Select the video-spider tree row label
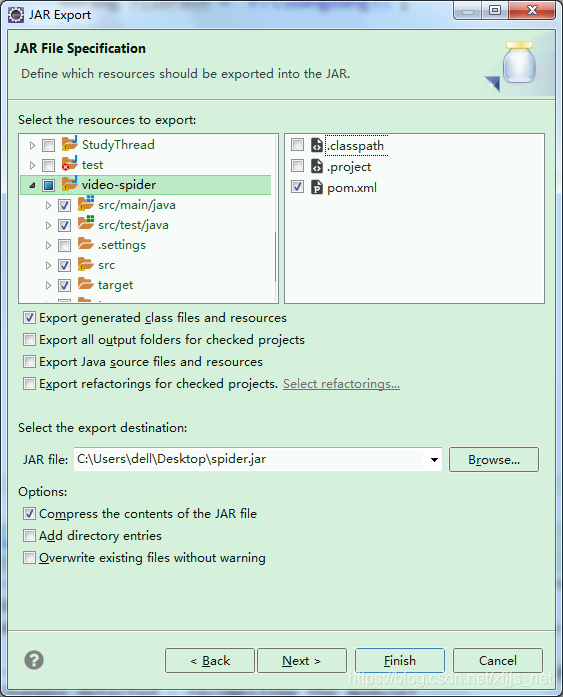This screenshot has height=697, width=563. point(119,185)
